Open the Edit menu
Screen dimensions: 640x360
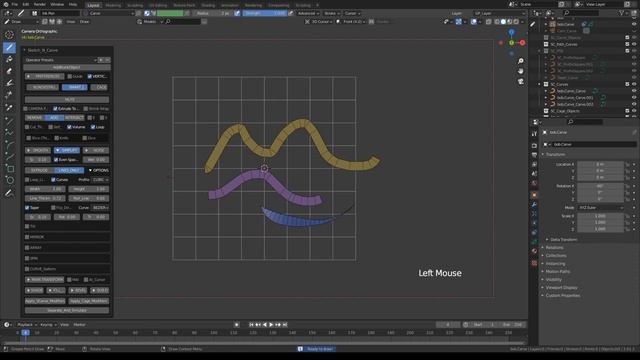pyautogui.click(x=26, y=4)
